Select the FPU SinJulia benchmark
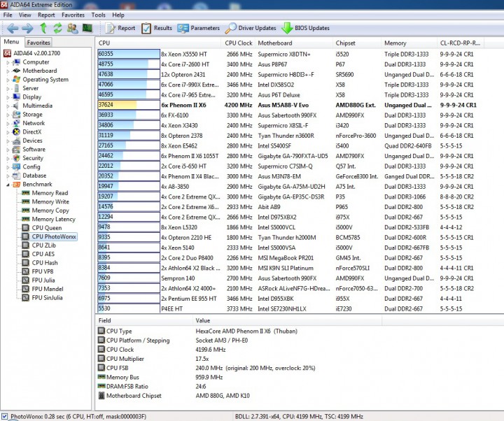Viewport: 504px width, 421px height. 47,298
